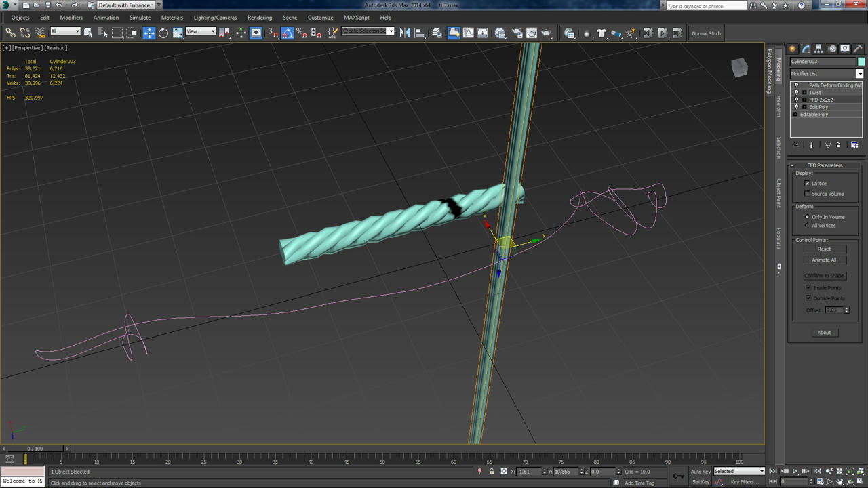
Task: Click the Set Key button
Action: (701, 482)
